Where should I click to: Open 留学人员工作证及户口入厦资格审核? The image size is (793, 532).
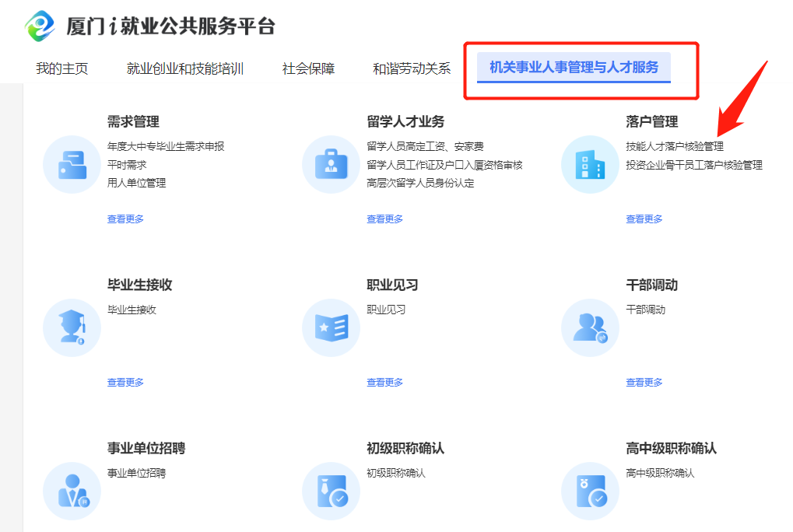[x=444, y=165]
